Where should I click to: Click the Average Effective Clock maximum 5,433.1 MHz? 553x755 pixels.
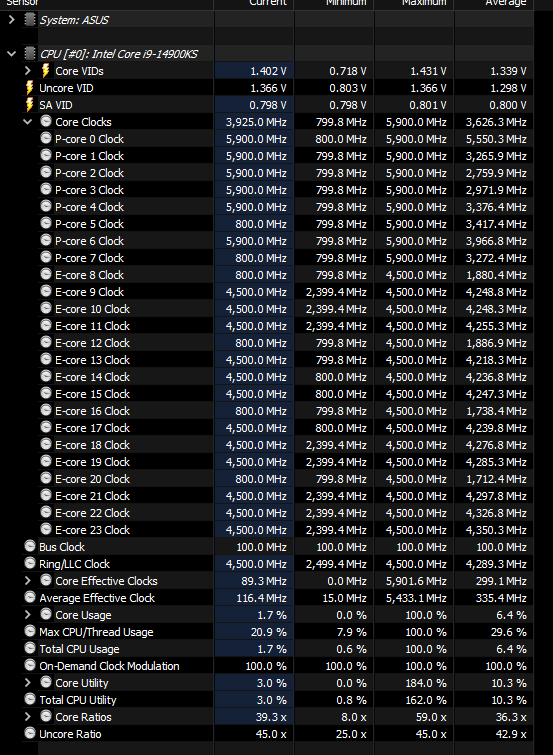click(416, 598)
